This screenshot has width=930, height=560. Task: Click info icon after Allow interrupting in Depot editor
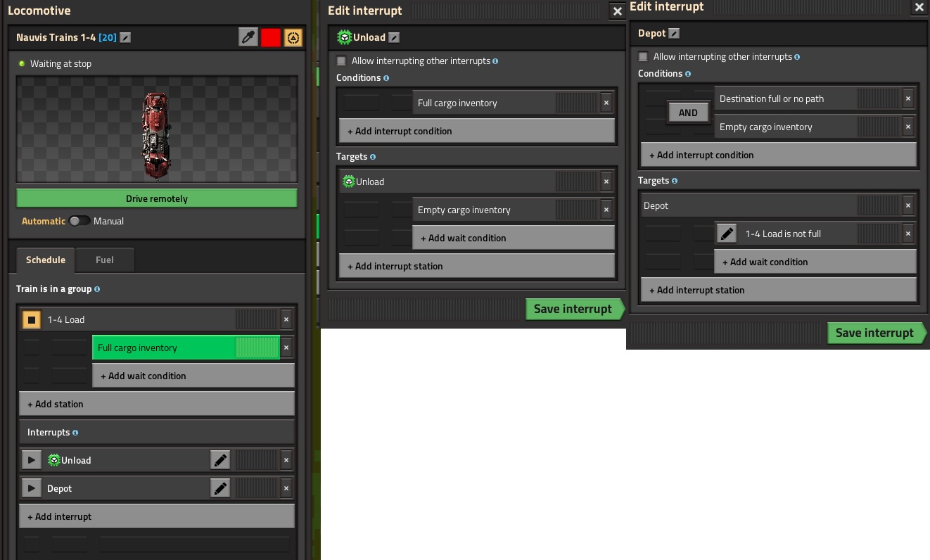pos(796,57)
